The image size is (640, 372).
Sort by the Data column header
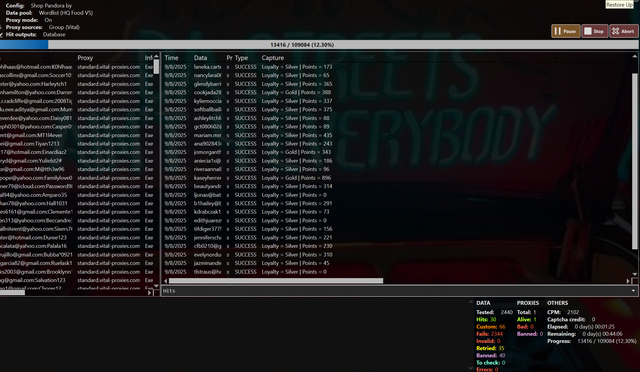(200, 58)
